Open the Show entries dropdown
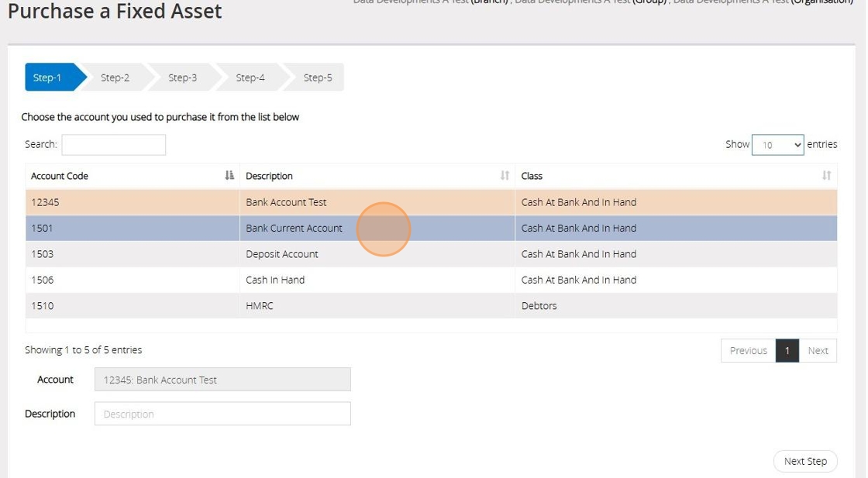 (777, 145)
